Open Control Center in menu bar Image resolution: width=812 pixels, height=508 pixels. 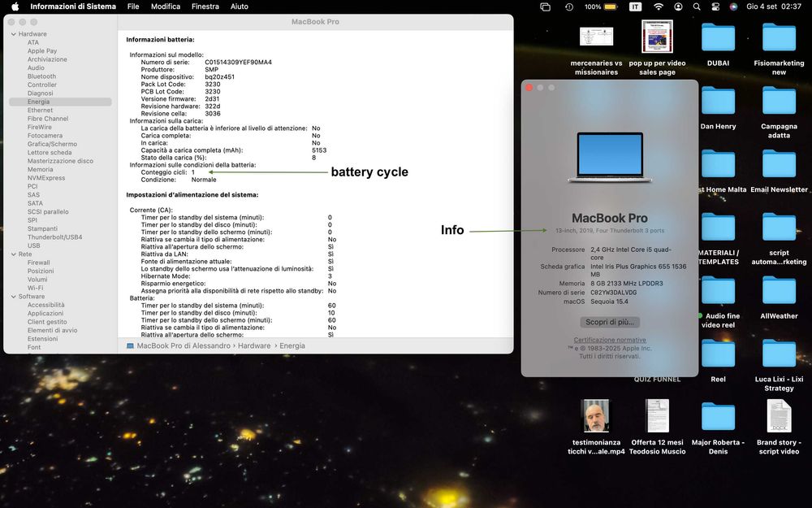(715, 7)
